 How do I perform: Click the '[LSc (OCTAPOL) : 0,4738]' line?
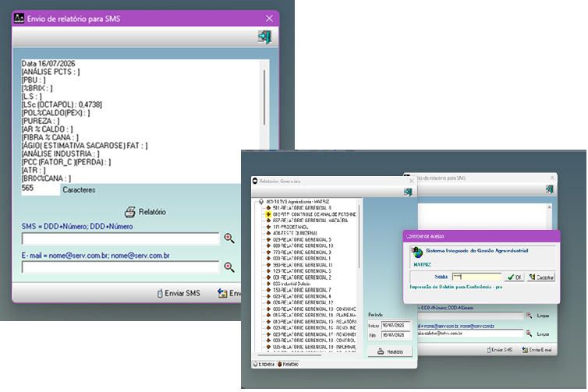(62, 104)
